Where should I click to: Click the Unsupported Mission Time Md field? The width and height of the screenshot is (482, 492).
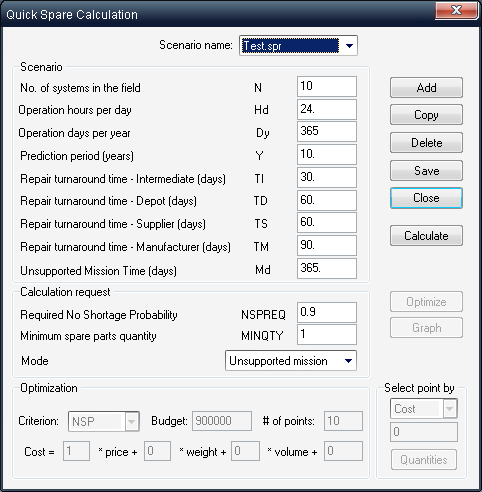click(327, 268)
